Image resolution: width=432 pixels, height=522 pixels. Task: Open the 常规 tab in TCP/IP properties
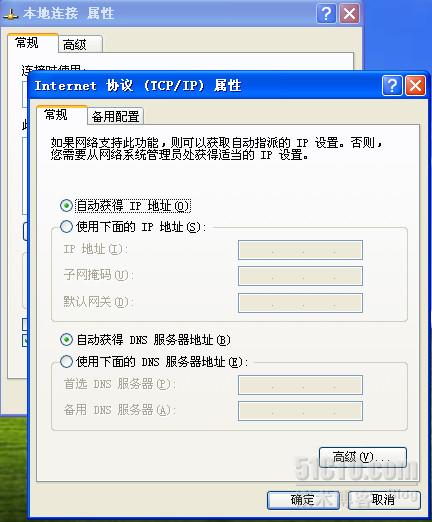[x=56, y=115]
